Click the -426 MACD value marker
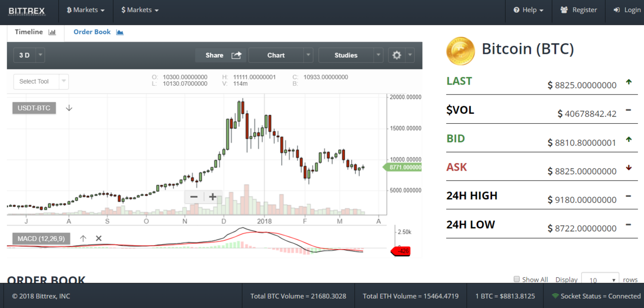The width and height of the screenshot is (644, 308). click(x=401, y=251)
